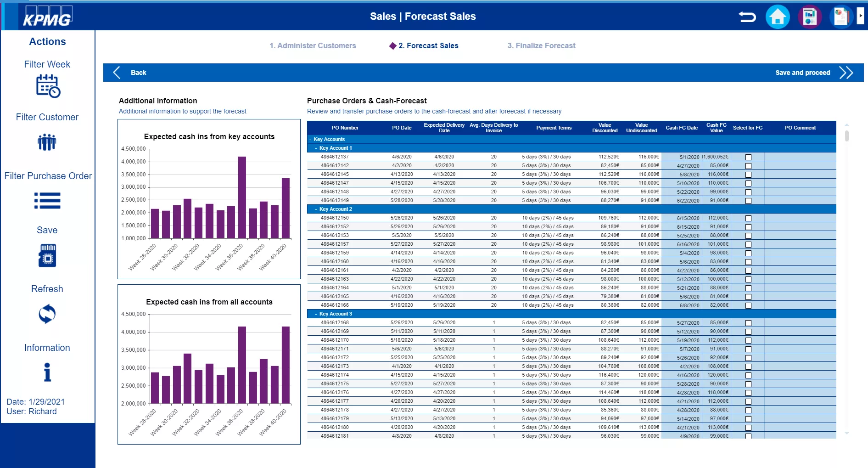
Task: Collapse the Key Accounts group
Action: (310, 139)
